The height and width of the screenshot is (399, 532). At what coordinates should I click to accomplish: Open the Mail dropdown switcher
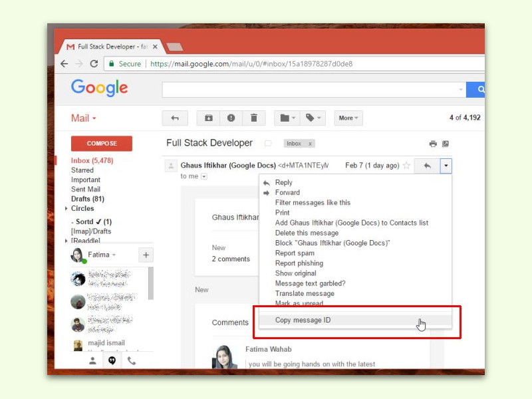(x=84, y=118)
